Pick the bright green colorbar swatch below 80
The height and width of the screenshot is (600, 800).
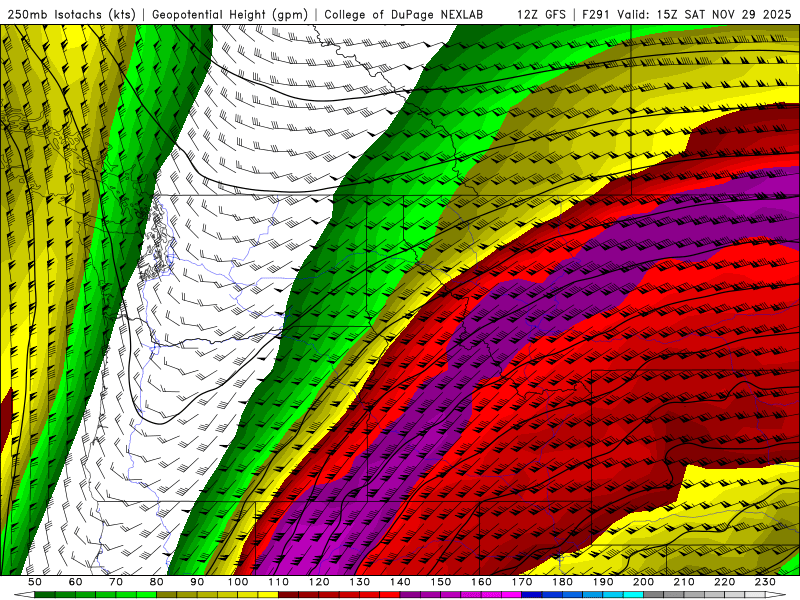coord(146,594)
